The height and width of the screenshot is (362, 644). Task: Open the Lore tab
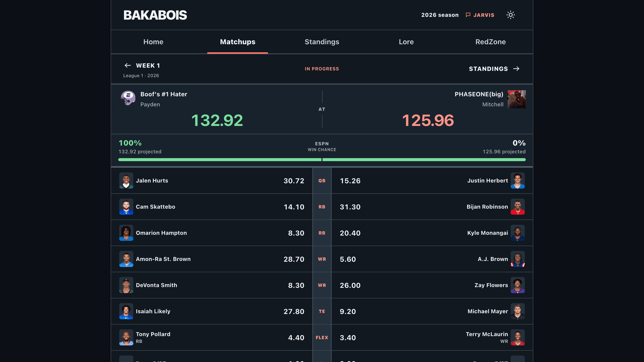click(406, 42)
